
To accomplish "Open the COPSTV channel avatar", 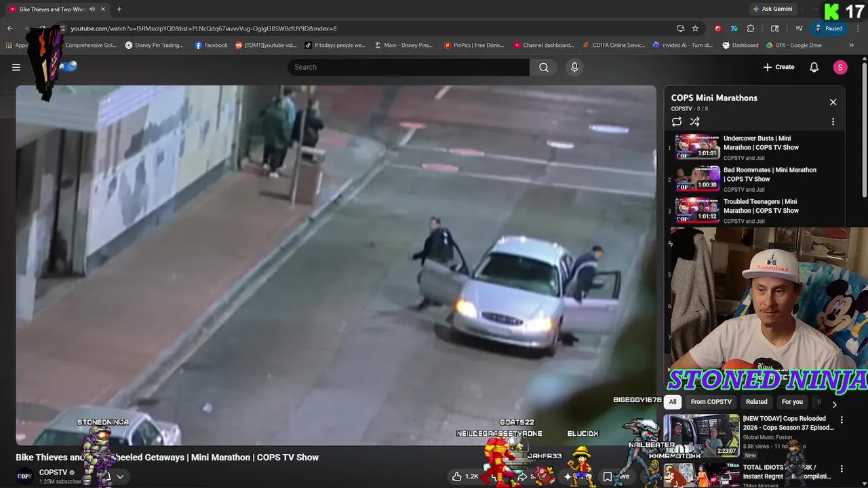I will pyautogui.click(x=24, y=476).
